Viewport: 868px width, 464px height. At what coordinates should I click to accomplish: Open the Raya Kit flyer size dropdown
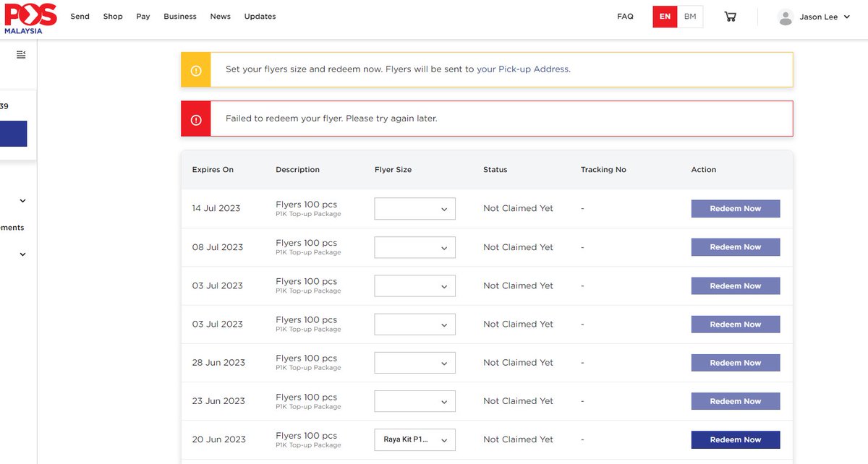[414, 439]
